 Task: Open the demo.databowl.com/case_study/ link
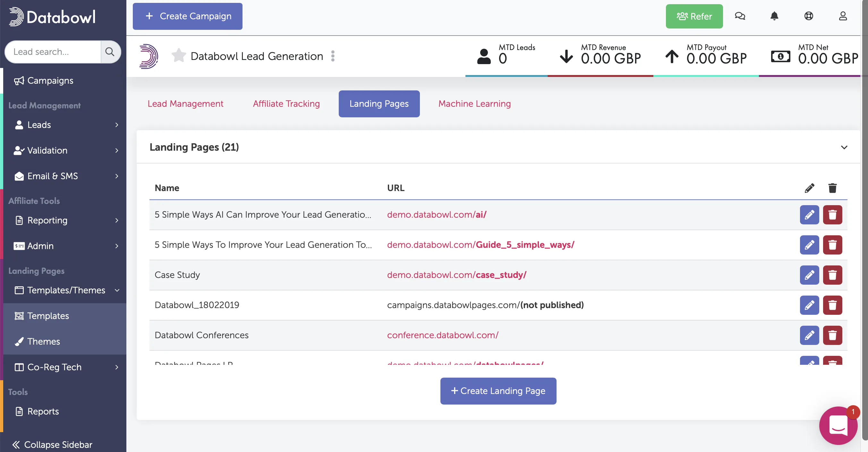point(456,275)
